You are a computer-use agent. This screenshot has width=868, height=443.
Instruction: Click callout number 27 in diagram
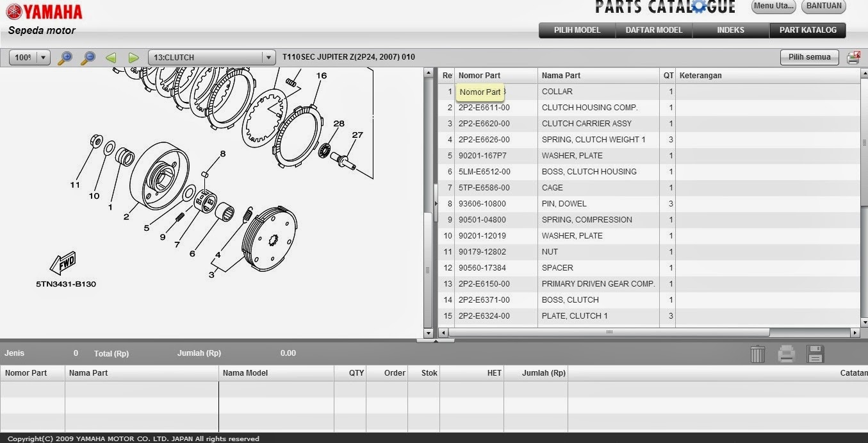click(x=357, y=135)
